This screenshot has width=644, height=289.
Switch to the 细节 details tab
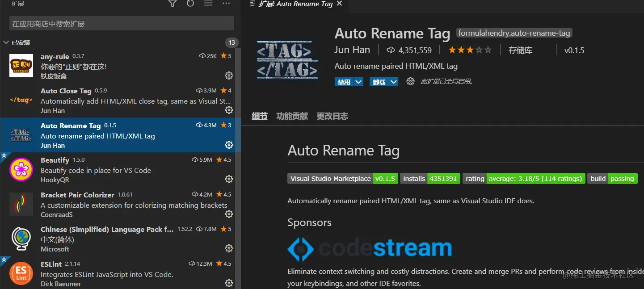260,116
